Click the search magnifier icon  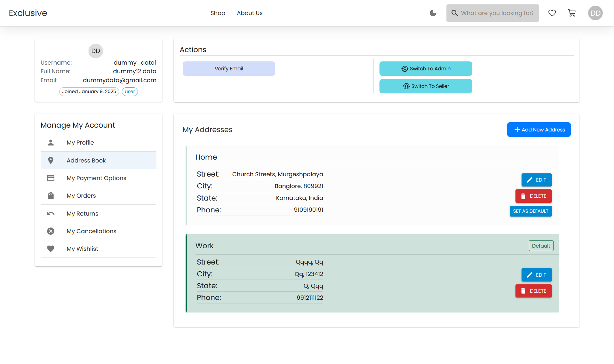pyautogui.click(x=454, y=13)
